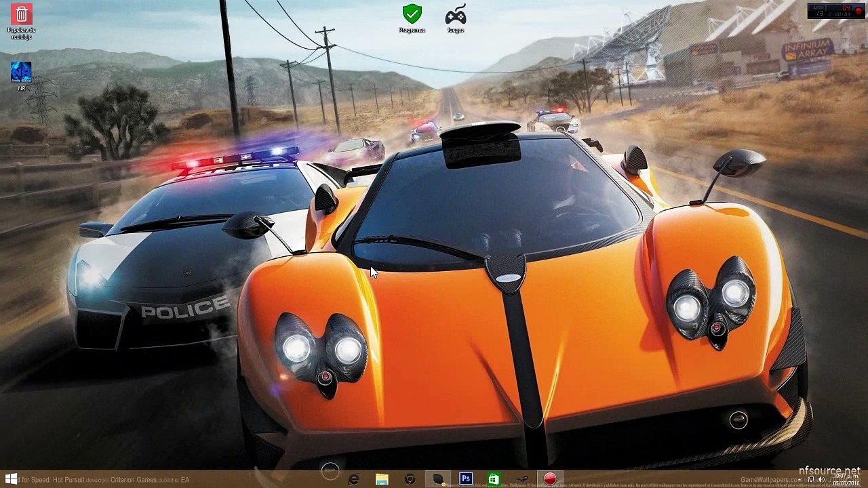
Task: Launch Internet Explorer from taskbar
Action: (x=353, y=479)
